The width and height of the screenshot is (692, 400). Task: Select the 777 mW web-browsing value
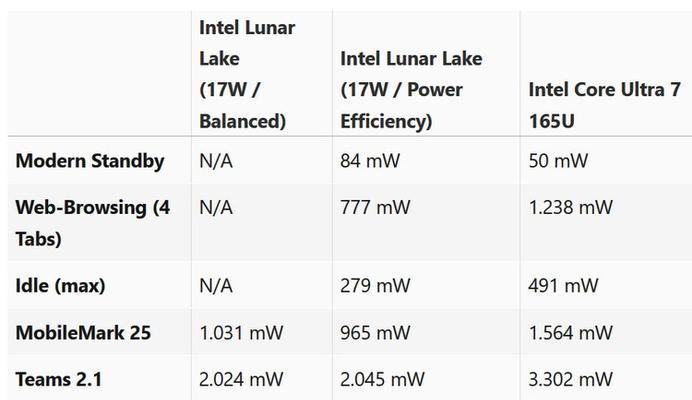coord(375,208)
